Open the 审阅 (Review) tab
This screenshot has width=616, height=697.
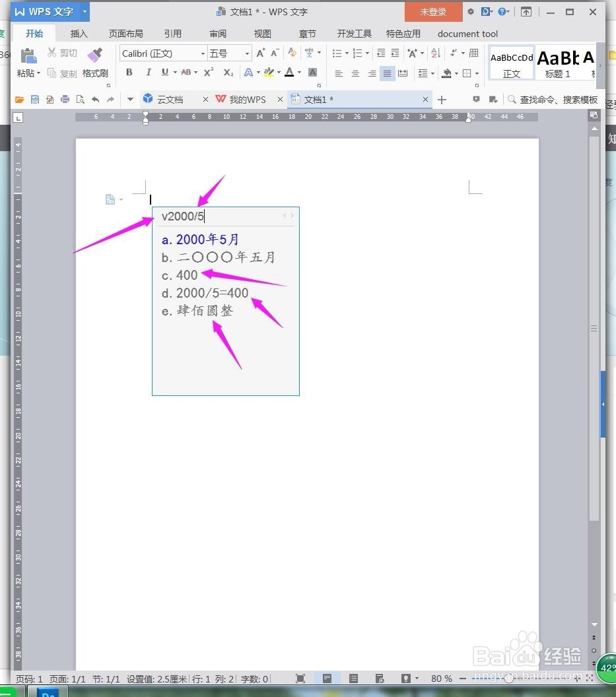pyautogui.click(x=218, y=34)
